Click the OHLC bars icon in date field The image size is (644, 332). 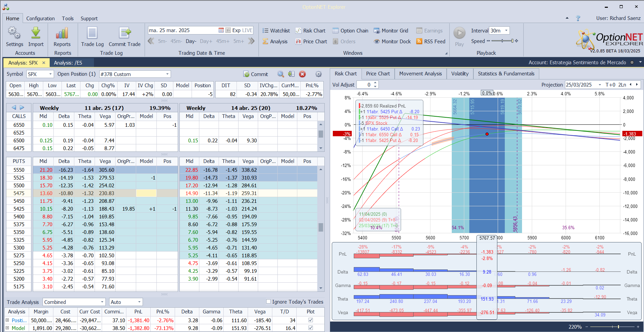(x=228, y=30)
